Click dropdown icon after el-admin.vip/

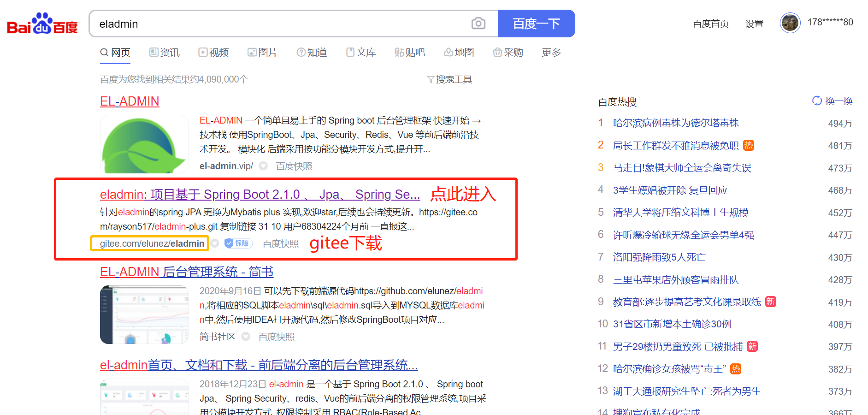point(263,166)
